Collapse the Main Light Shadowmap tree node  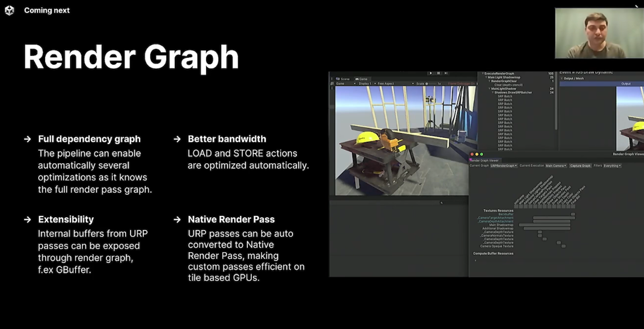[x=486, y=77]
